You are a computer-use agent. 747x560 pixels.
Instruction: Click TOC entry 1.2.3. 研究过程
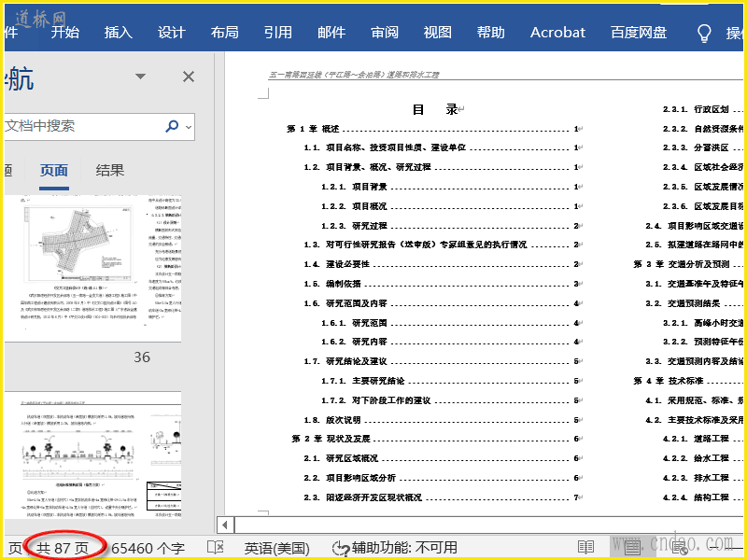click(x=452, y=226)
